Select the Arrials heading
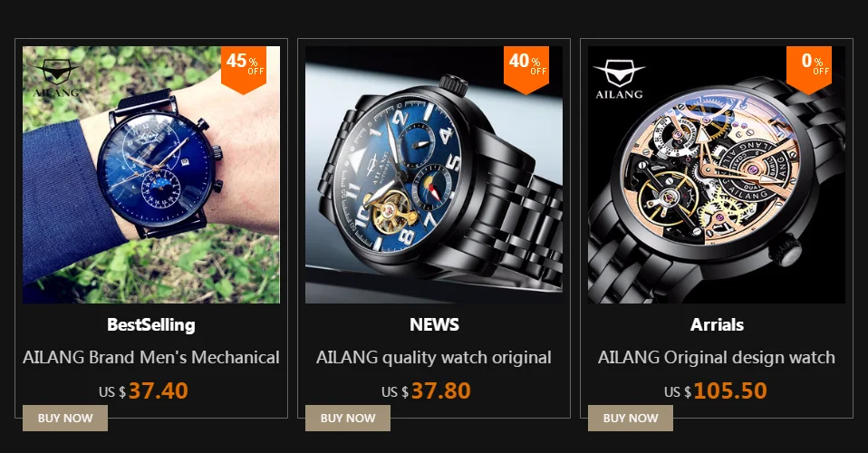The width and height of the screenshot is (868, 453). tap(717, 324)
